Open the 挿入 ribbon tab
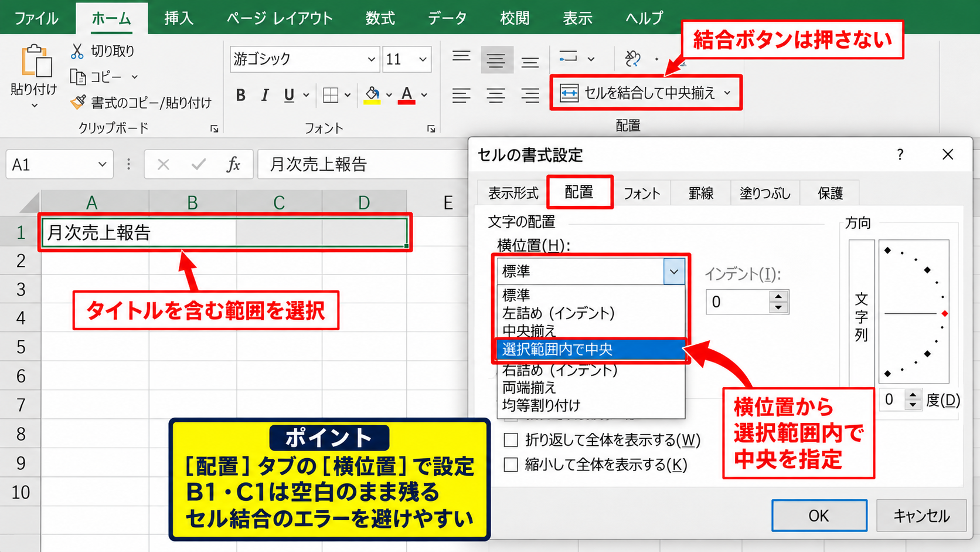This screenshot has width=980, height=552. [x=179, y=18]
